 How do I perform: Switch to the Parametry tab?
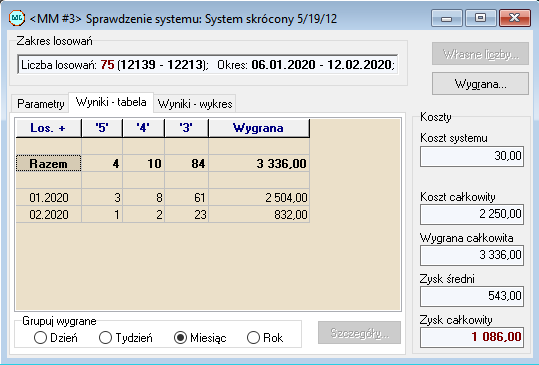(41, 104)
